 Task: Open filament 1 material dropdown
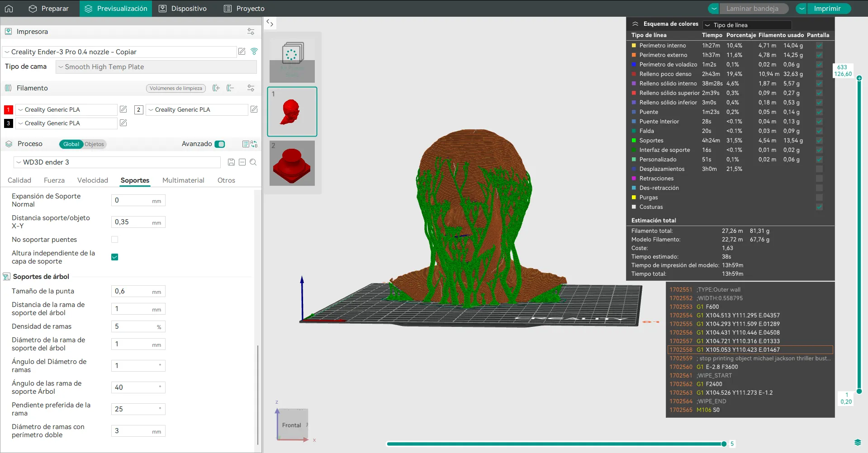(66, 110)
